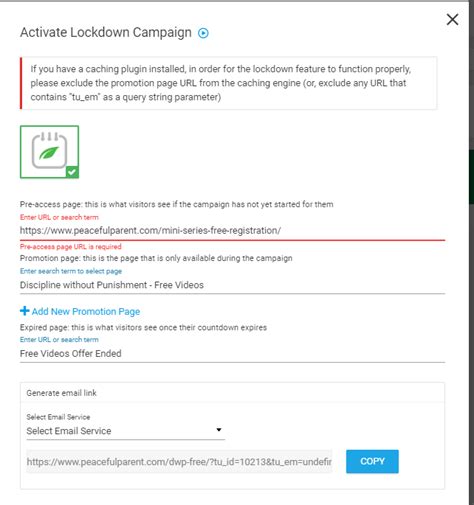Image resolution: width=474 pixels, height=505 pixels.
Task: Select the Discipline without Punishment promotion field
Action: tap(232, 285)
